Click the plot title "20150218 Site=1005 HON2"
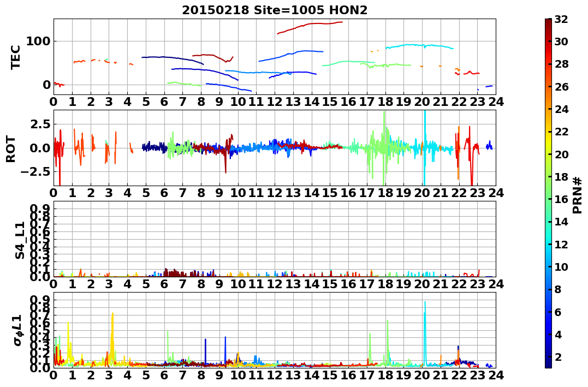 [275, 10]
